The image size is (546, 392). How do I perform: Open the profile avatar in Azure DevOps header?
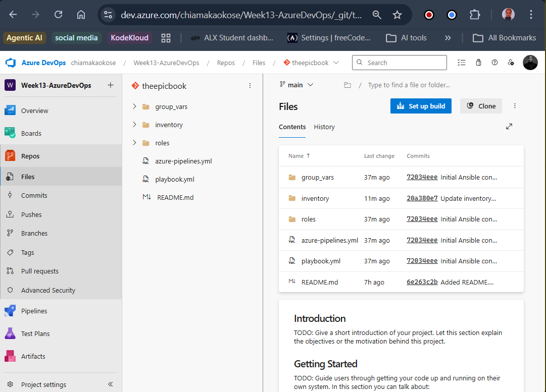(x=530, y=63)
